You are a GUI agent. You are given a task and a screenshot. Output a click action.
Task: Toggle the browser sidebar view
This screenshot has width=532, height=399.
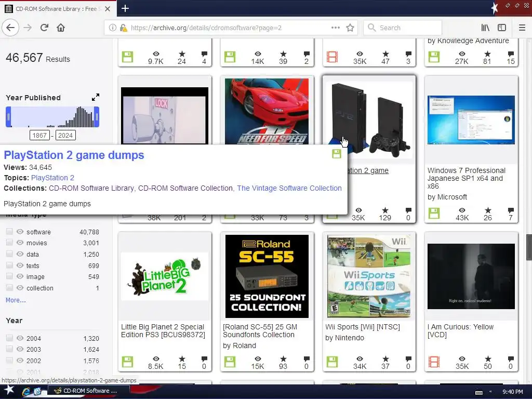(502, 28)
